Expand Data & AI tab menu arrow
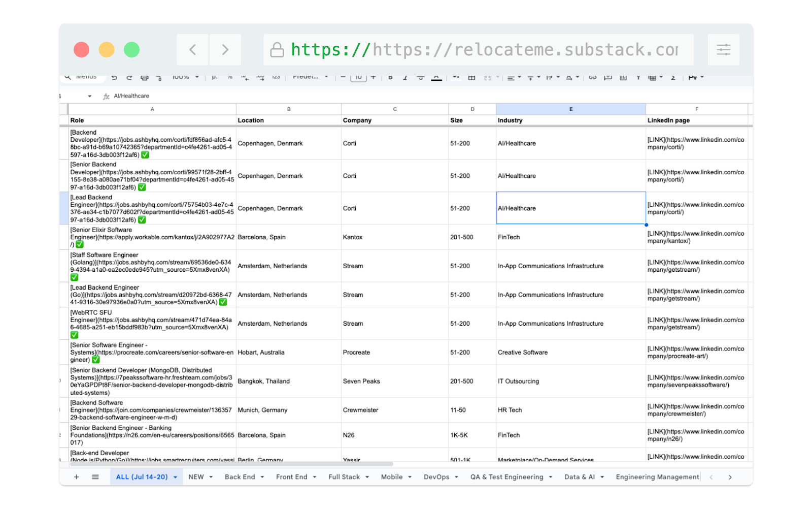The height and width of the screenshot is (508, 812). coord(602,478)
